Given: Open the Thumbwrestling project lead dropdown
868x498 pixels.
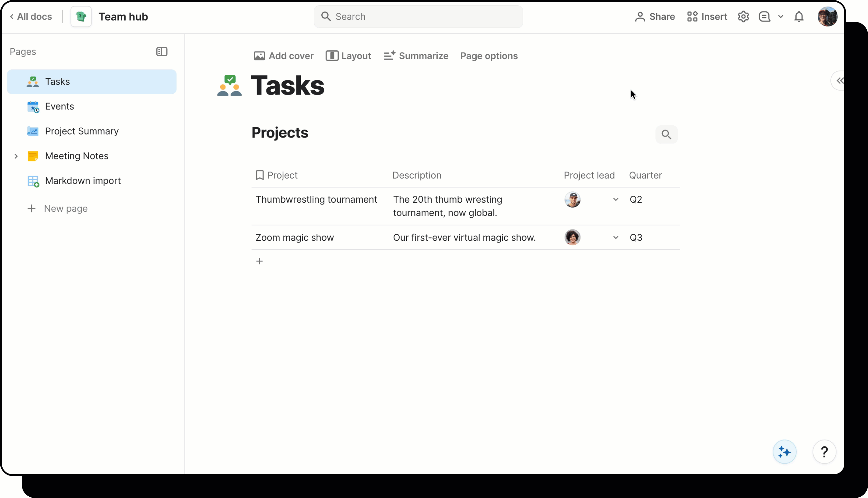Looking at the screenshot, I should [x=615, y=199].
